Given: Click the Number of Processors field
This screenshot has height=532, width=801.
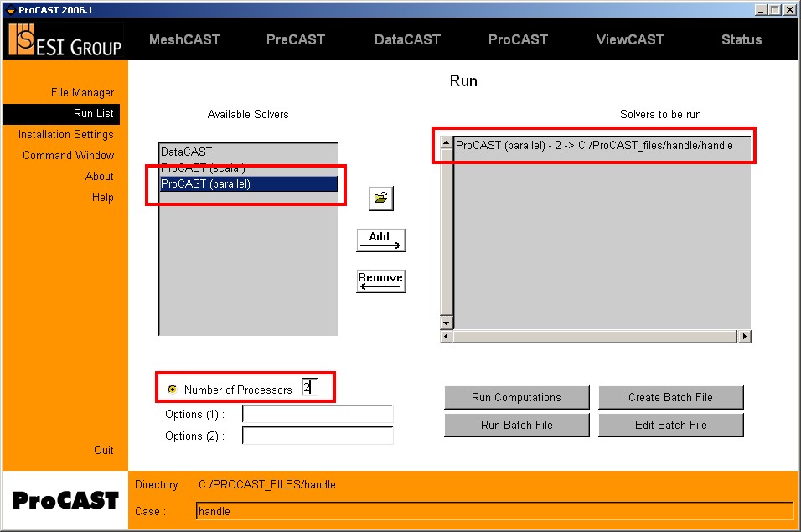Looking at the screenshot, I should point(309,387).
